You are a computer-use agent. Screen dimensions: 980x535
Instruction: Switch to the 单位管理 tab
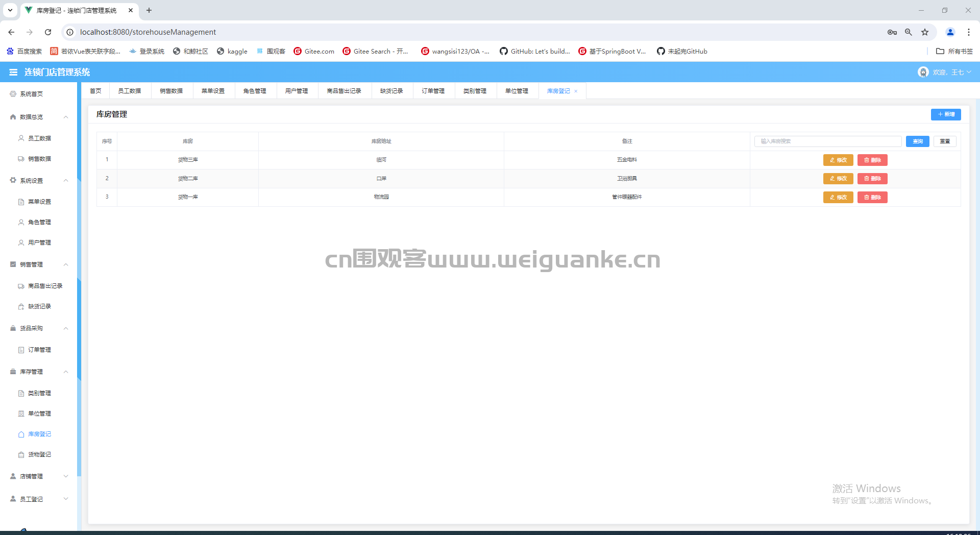(x=517, y=91)
